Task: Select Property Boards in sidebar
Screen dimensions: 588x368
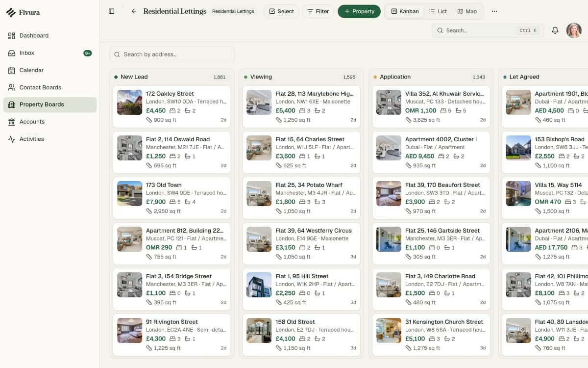Action: click(50, 105)
